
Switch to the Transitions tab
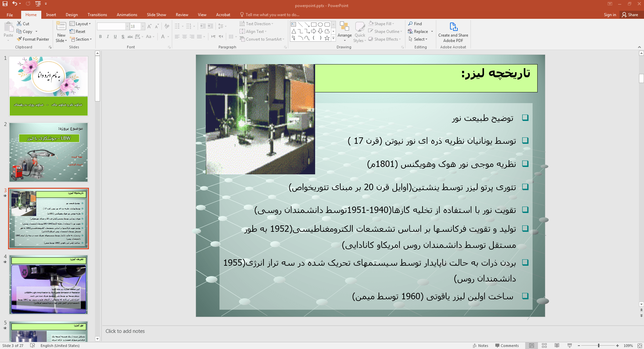pyautogui.click(x=97, y=15)
